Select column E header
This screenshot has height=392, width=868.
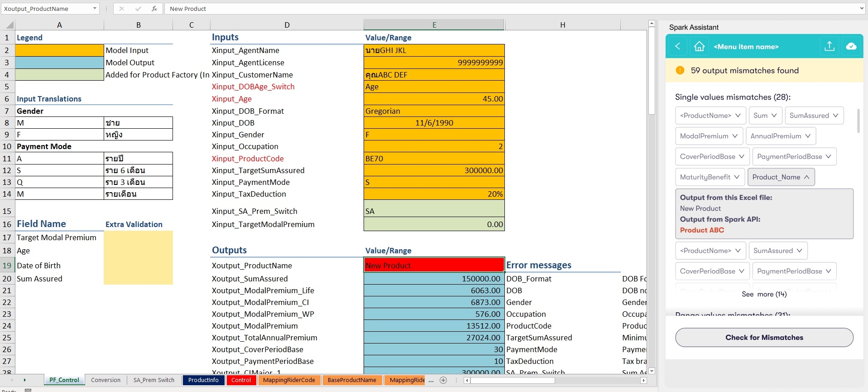(434, 25)
